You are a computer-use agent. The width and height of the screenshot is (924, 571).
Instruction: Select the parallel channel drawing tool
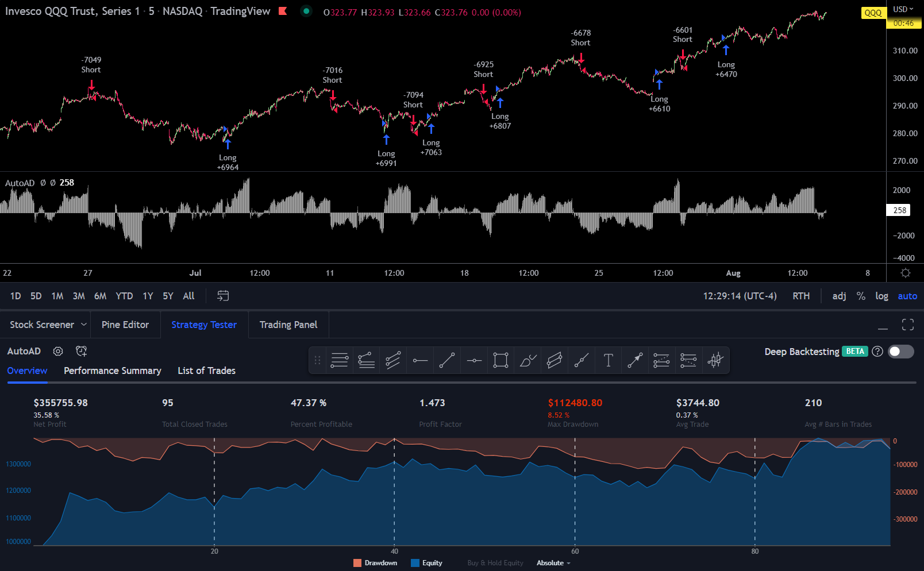pos(393,360)
